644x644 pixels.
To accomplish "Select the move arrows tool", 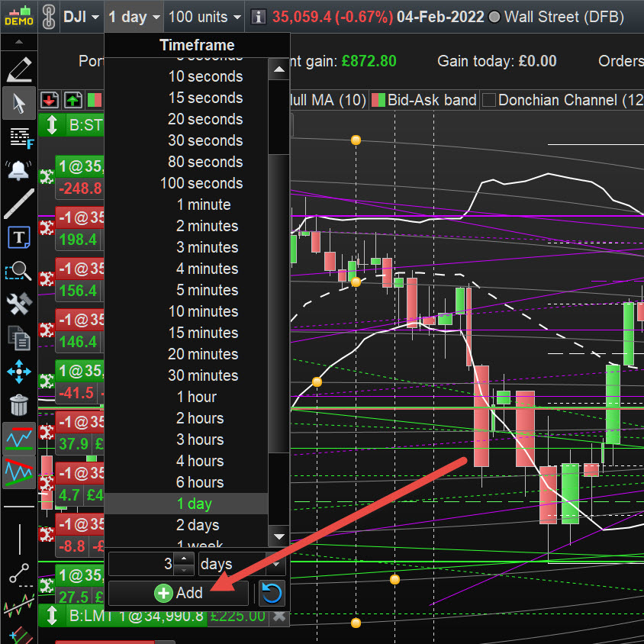I will 19,372.
